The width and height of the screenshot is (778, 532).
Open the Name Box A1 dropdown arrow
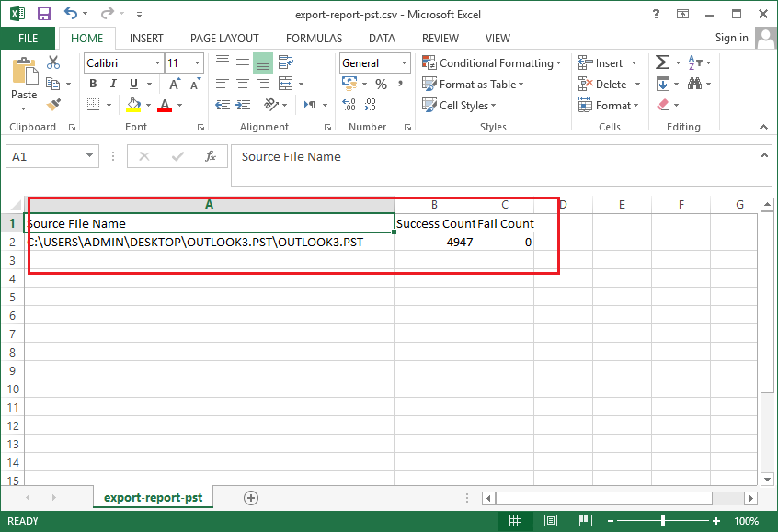(x=89, y=155)
